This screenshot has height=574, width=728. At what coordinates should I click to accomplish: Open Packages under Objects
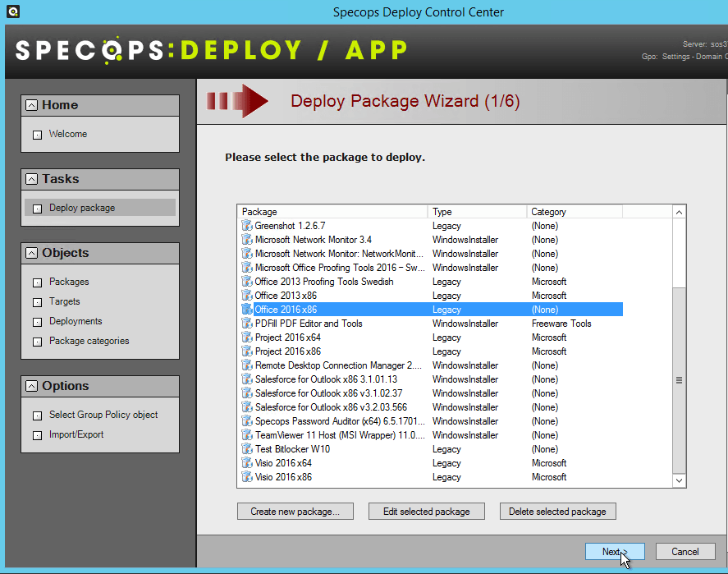69,282
